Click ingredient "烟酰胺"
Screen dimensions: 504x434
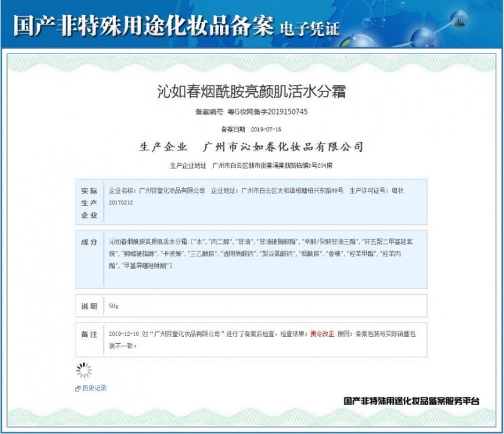click(311, 254)
